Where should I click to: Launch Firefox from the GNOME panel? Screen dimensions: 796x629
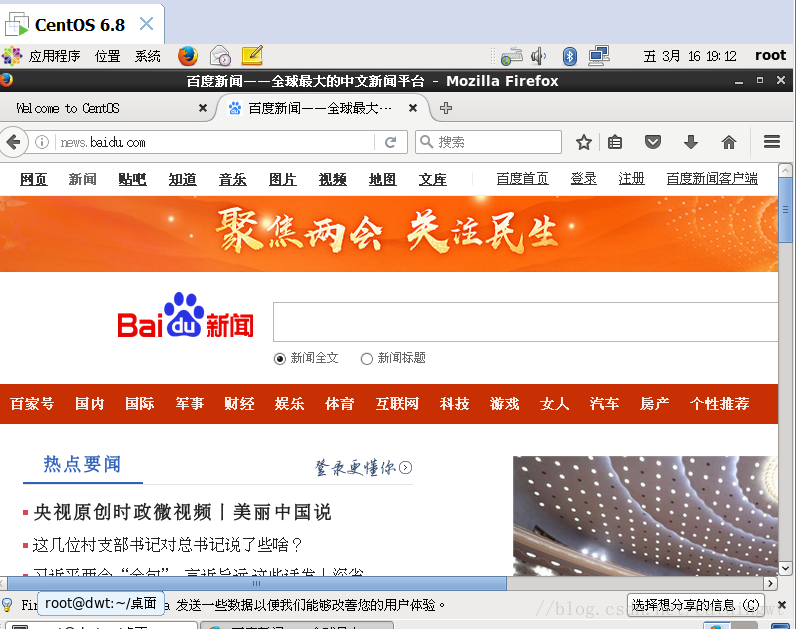(x=187, y=56)
